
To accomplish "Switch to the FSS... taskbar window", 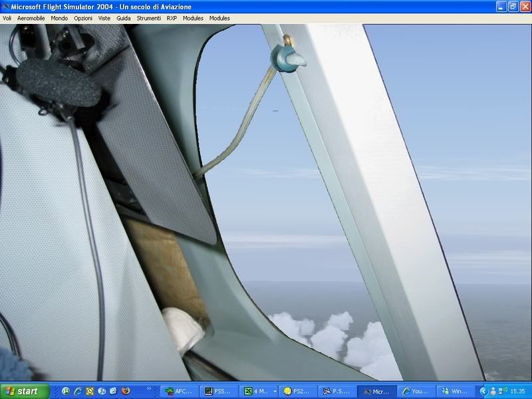I will point(219,392).
